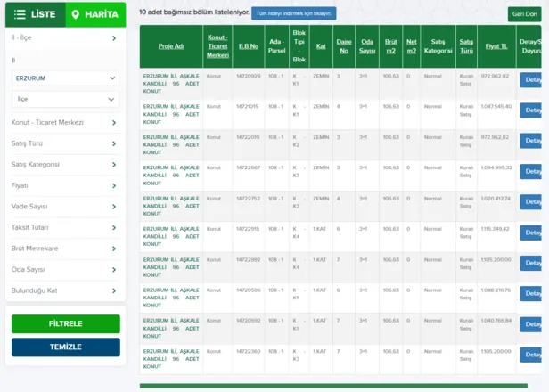Expand the Satış Türü filter
Screen dimensions: 549x392
pyautogui.click(x=64, y=143)
